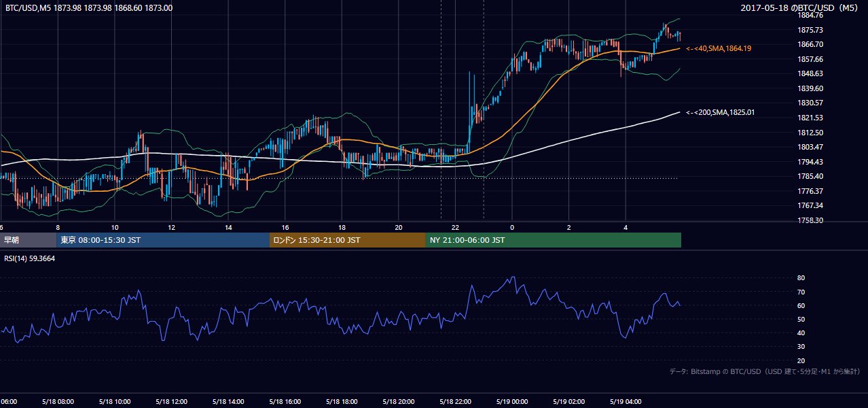This screenshot has height=408, width=868.
Task: Click RSI axis level 70
Action: [x=801, y=292]
